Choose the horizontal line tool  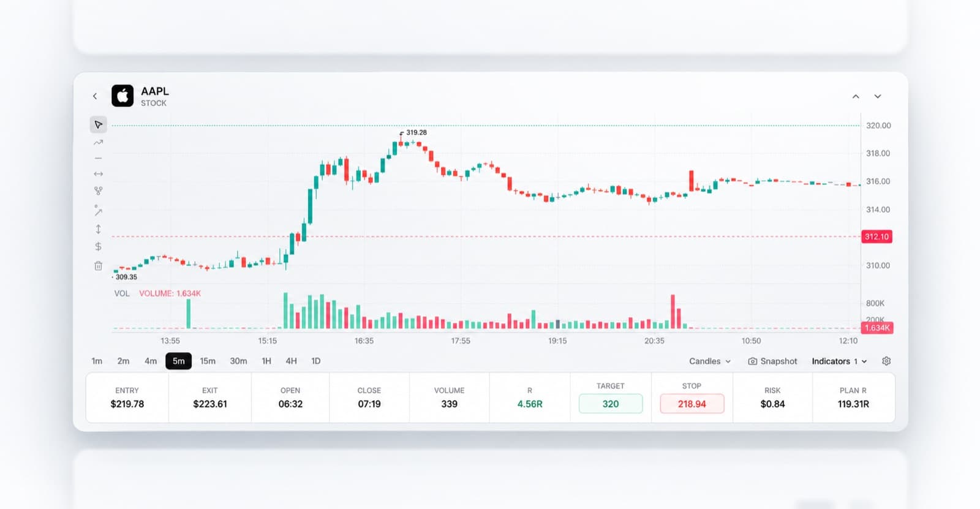tap(98, 158)
